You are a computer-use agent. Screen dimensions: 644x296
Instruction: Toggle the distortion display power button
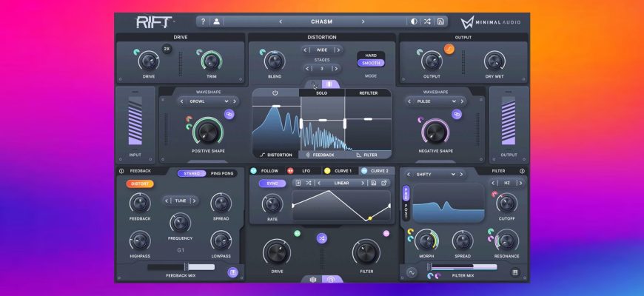click(x=275, y=93)
